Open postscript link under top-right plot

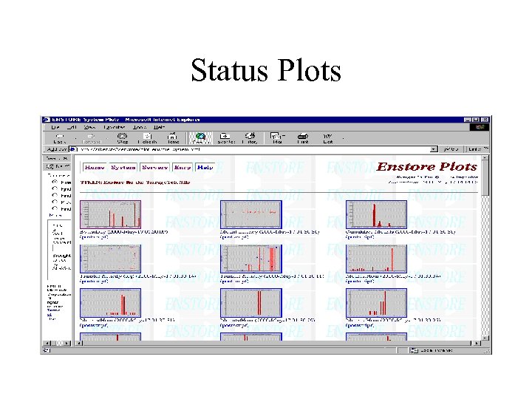(360, 237)
